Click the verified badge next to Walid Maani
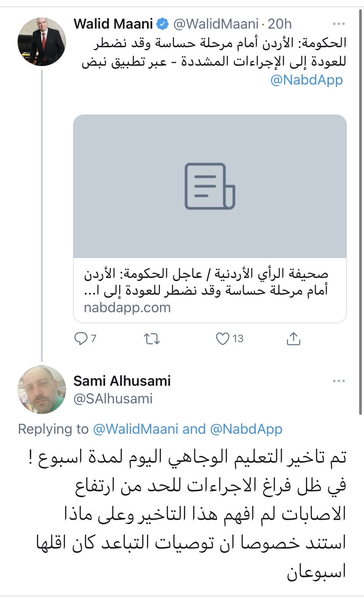364x598 pixels. coord(163,24)
